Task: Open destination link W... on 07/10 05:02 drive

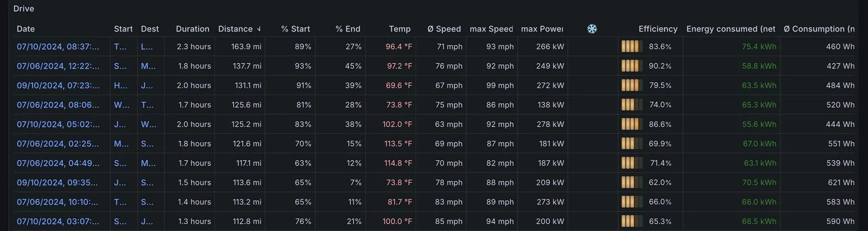Action: pyautogui.click(x=148, y=124)
